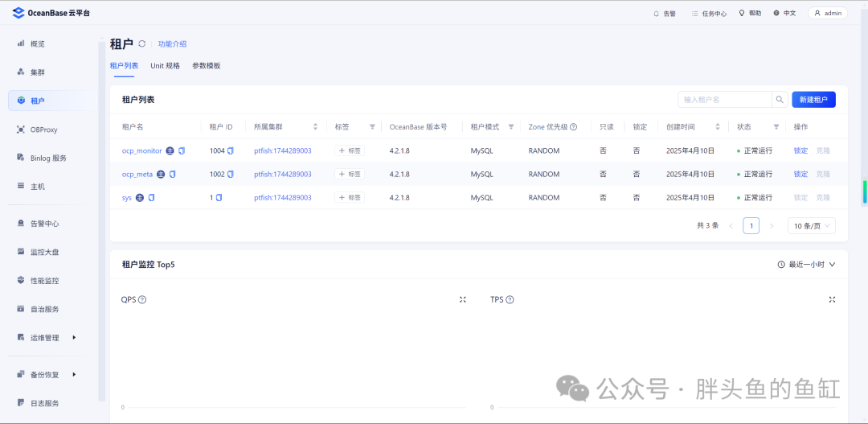Sort the table by 创建时间

(x=718, y=127)
